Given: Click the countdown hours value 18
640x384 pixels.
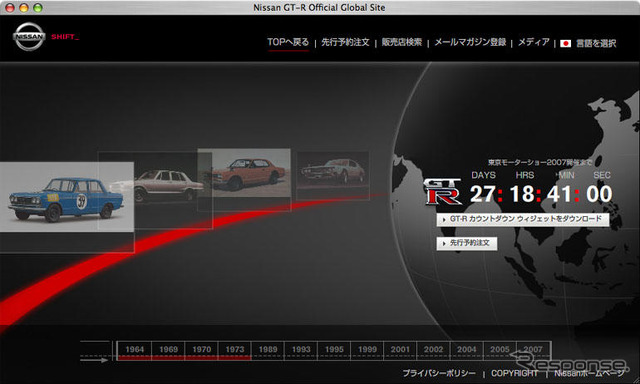Looking at the screenshot, I should [x=522, y=194].
